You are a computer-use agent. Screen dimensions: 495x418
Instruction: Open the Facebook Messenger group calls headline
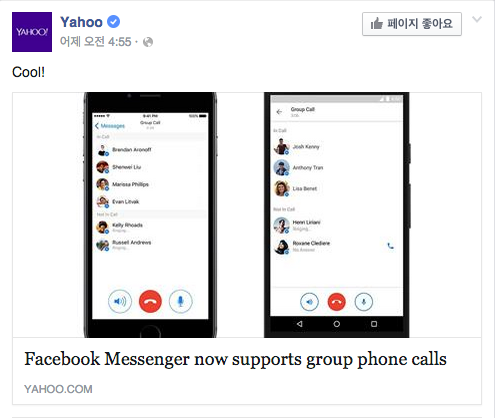tap(235, 359)
